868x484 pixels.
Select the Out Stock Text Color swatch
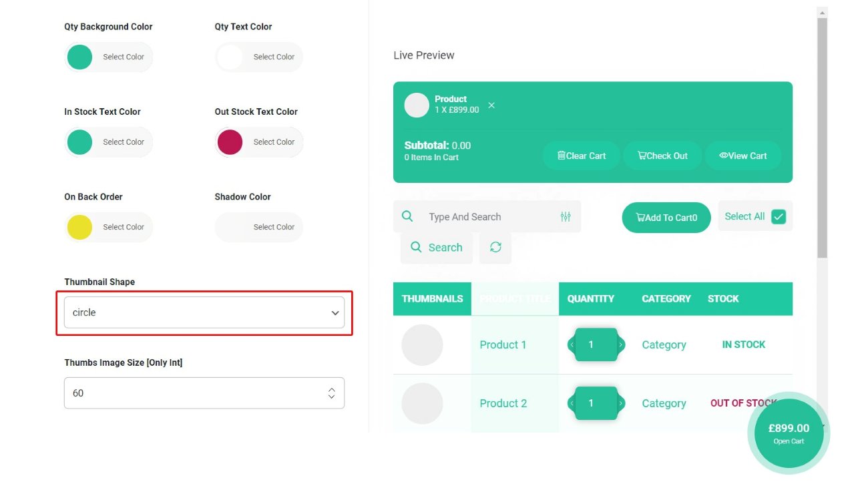click(230, 142)
